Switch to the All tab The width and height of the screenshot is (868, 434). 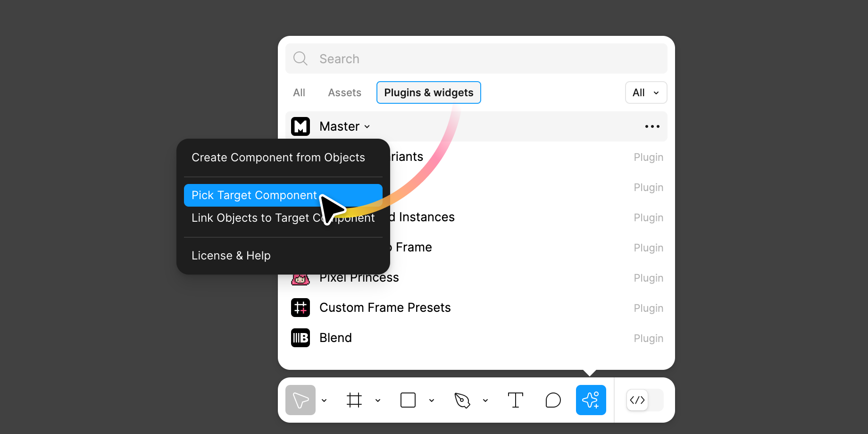(x=299, y=92)
